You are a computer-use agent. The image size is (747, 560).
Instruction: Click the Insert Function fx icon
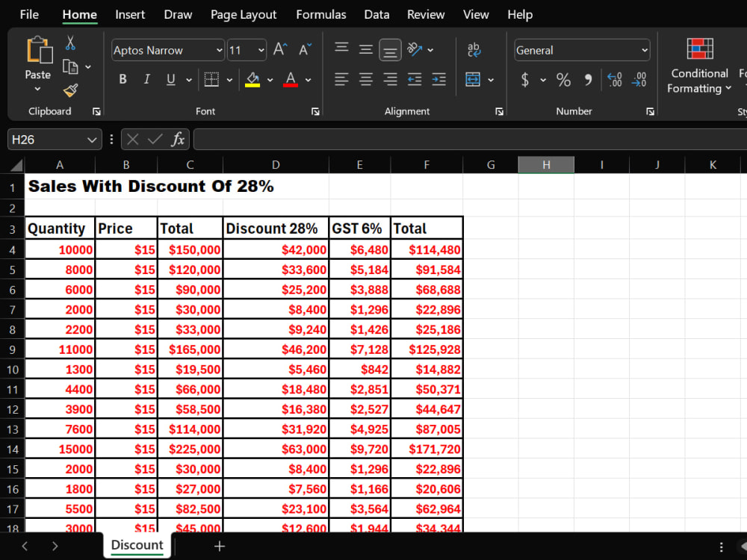pos(179,140)
